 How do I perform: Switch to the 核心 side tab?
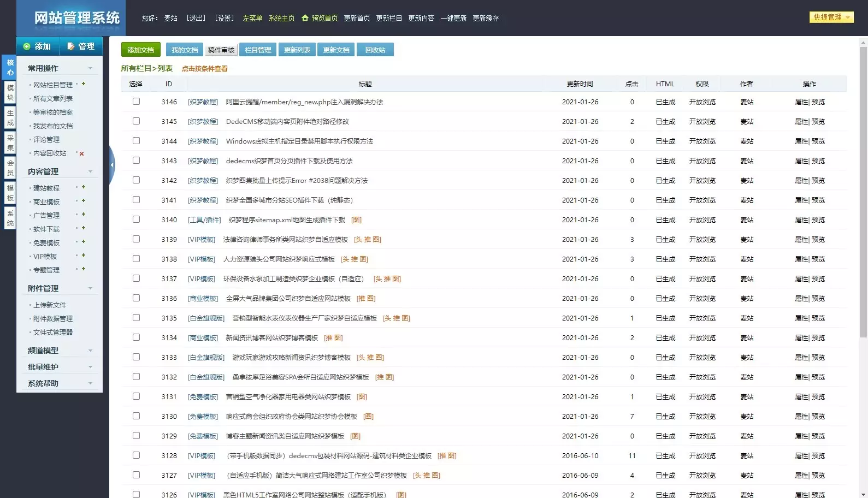point(10,67)
